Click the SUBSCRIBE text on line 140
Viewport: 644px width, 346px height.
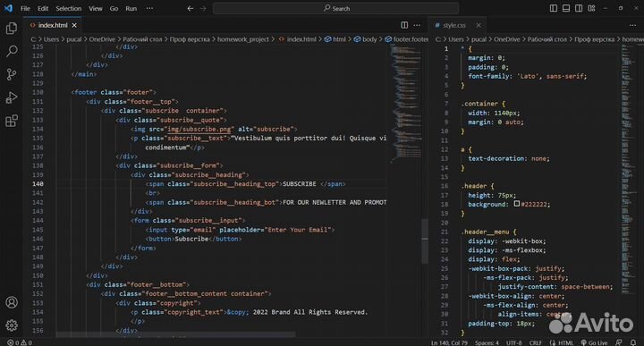[300, 184]
